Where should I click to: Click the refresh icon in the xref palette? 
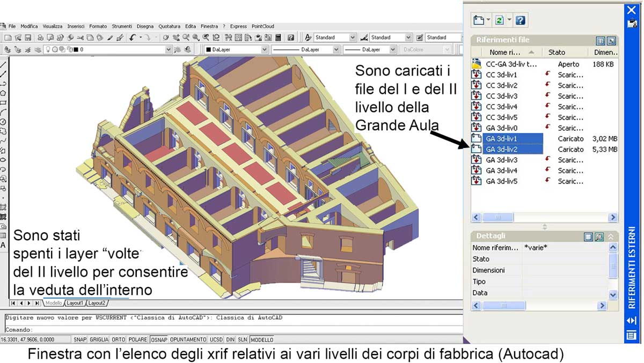[500, 20]
